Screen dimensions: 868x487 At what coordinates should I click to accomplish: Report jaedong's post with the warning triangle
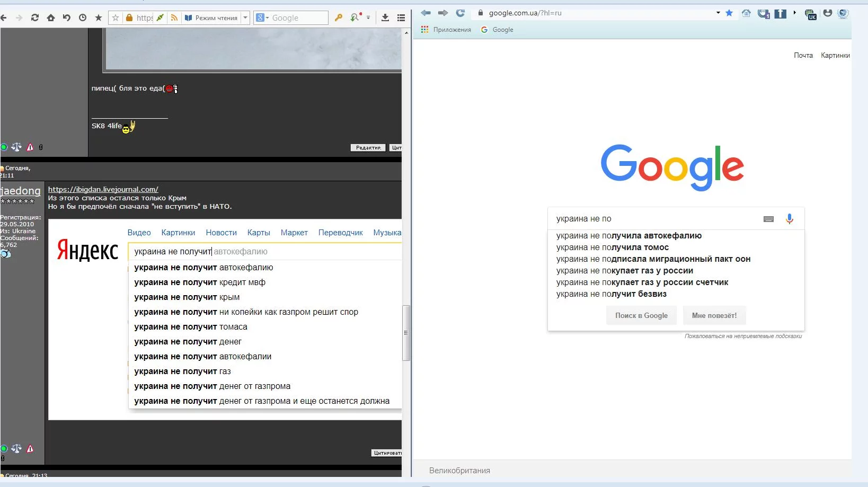(30, 448)
